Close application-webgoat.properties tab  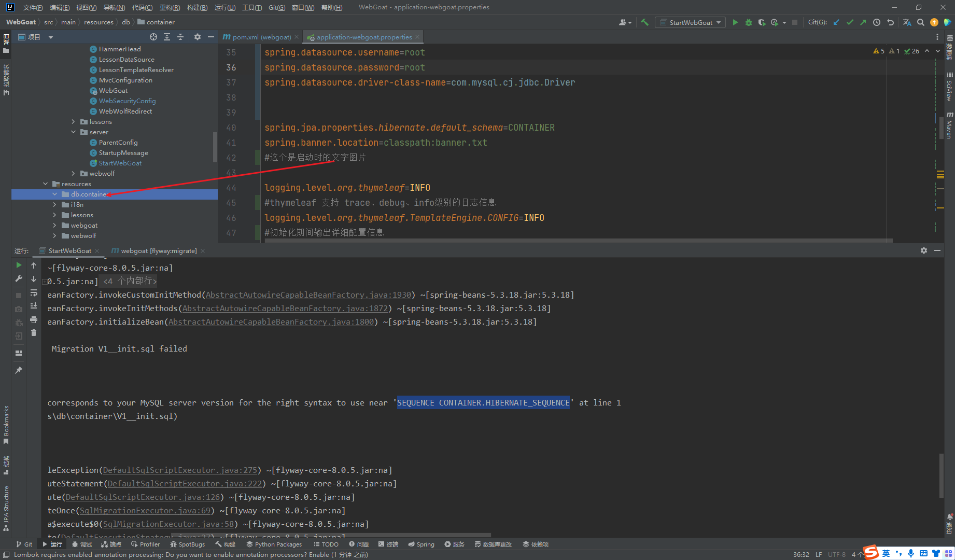click(x=417, y=37)
